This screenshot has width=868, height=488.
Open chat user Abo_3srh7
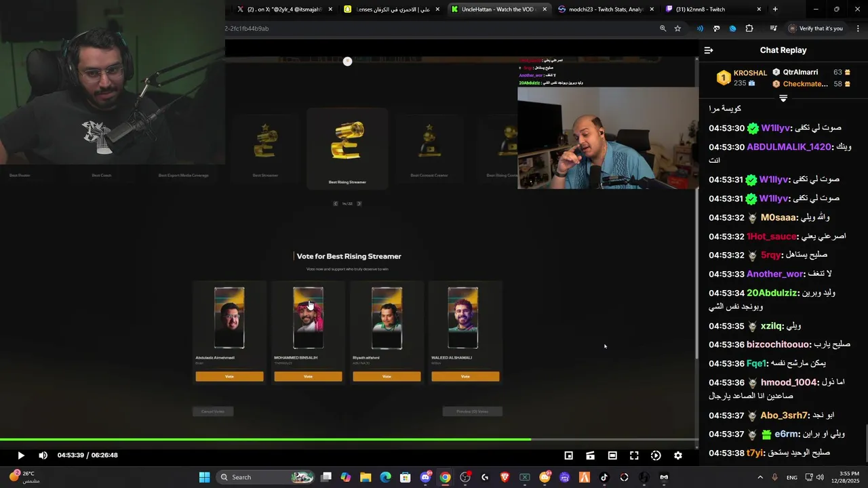tap(785, 415)
